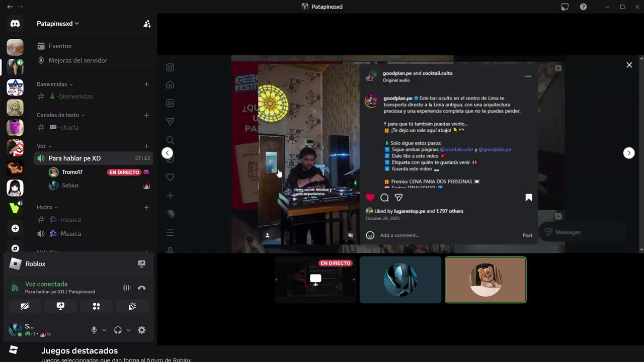
Task: Toggle headphones deafen
Action: (x=118, y=330)
